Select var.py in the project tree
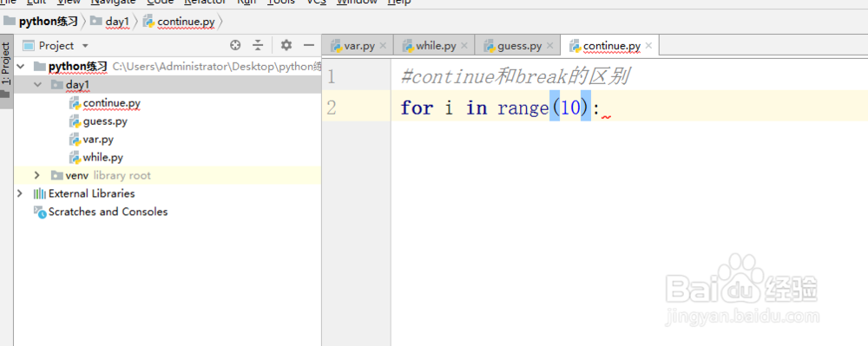This screenshot has width=868, height=346. pos(98,140)
